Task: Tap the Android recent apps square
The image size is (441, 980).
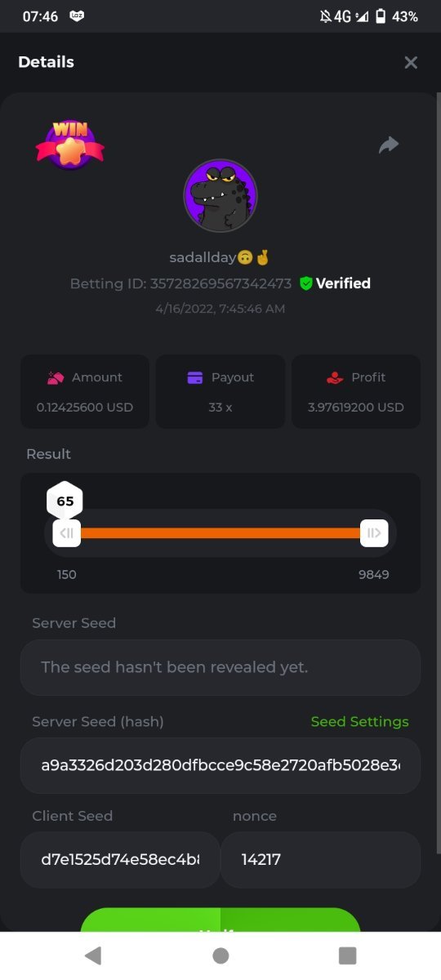Action: [348, 955]
